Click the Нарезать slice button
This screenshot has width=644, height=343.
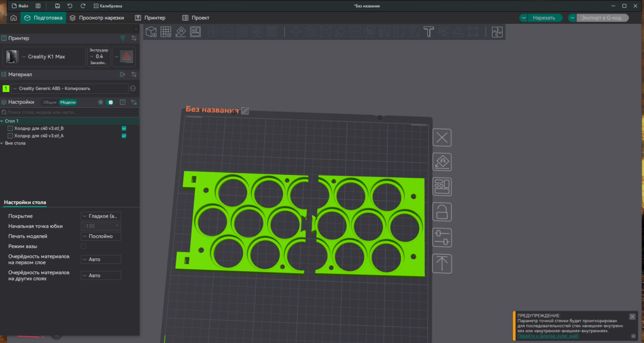544,18
